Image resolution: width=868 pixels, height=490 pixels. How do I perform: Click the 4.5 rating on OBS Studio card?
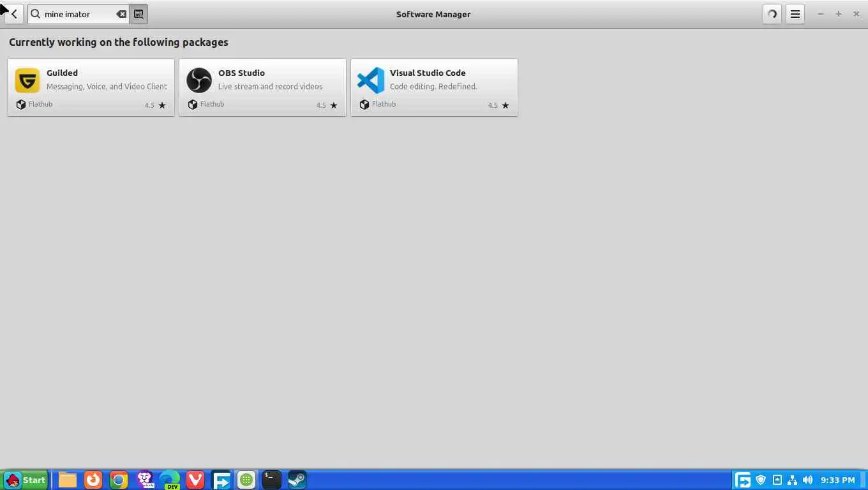click(x=321, y=105)
